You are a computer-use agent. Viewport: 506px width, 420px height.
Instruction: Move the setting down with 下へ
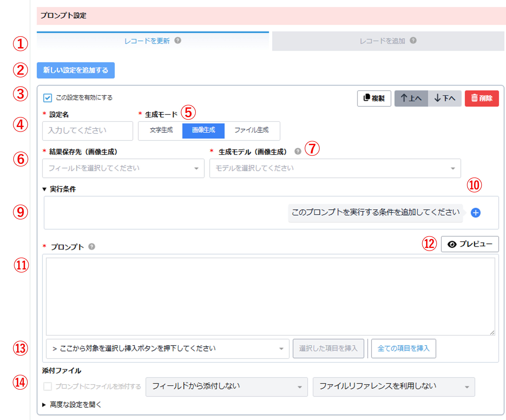[445, 98]
